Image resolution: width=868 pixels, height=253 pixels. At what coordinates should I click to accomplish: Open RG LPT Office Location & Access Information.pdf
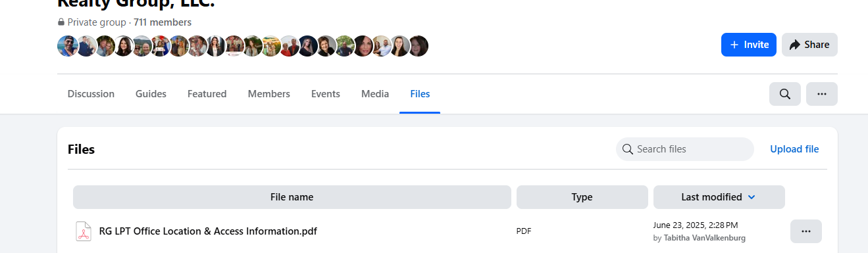pyautogui.click(x=208, y=231)
